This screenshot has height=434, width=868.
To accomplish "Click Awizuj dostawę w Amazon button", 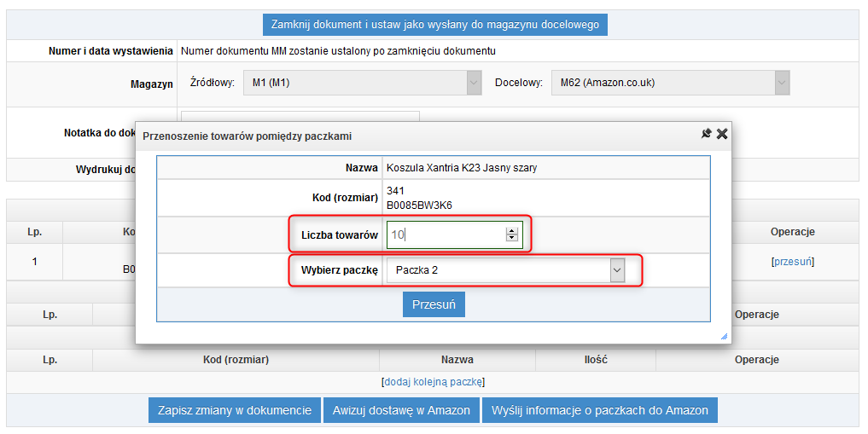I will pyautogui.click(x=401, y=410).
